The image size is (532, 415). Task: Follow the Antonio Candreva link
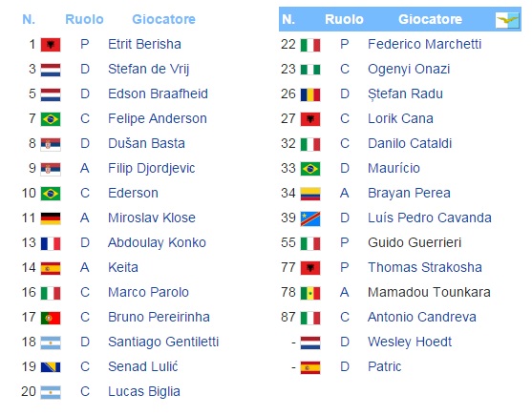coord(422,317)
